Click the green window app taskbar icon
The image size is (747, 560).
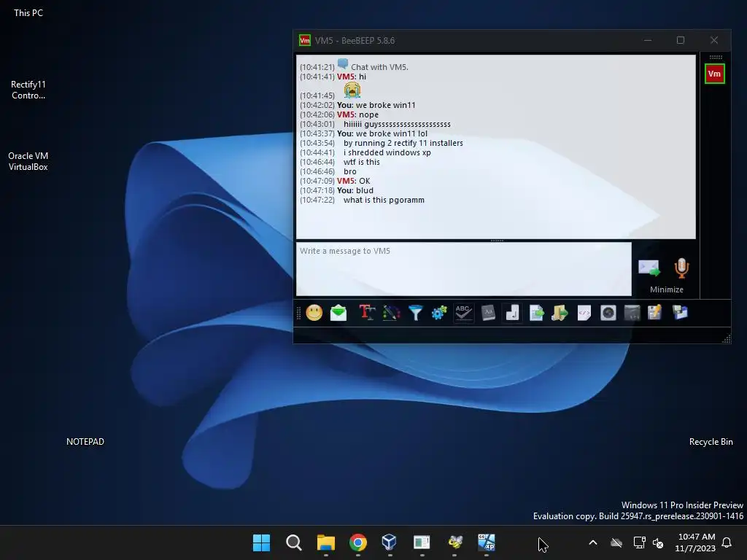(422, 542)
